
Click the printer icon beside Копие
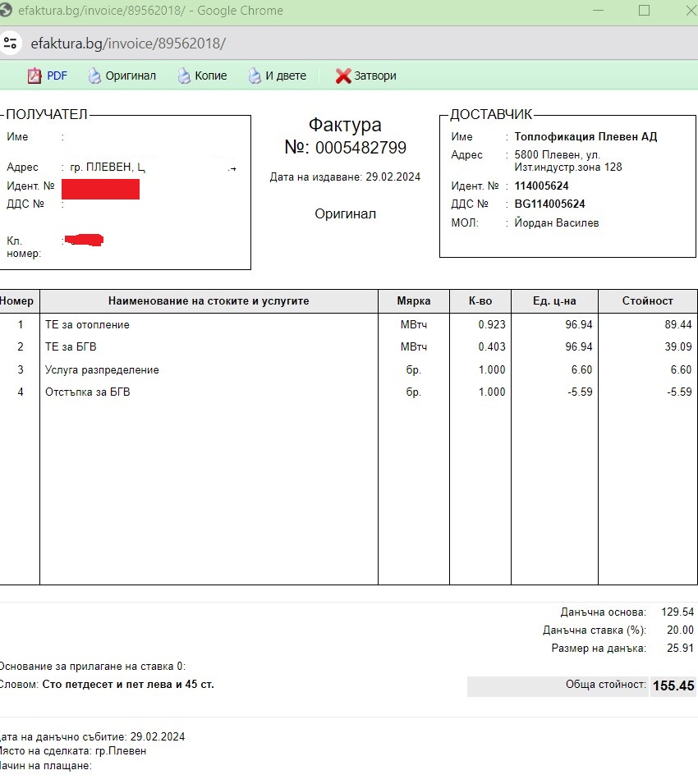pyautogui.click(x=184, y=76)
